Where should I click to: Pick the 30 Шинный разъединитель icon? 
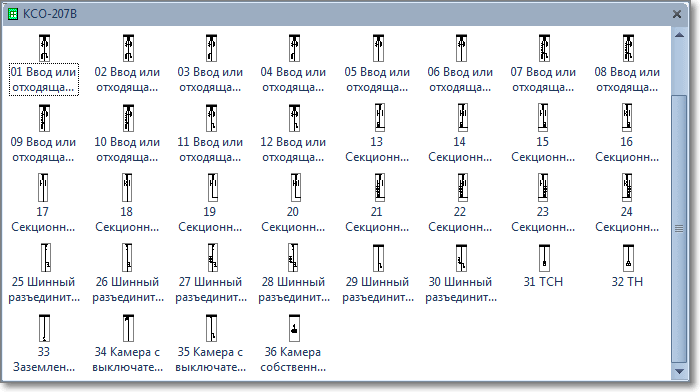coord(461,258)
